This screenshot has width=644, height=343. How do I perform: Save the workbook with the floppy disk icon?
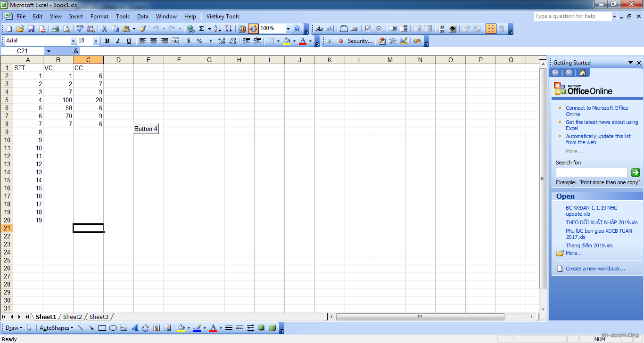tap(31, 29)
